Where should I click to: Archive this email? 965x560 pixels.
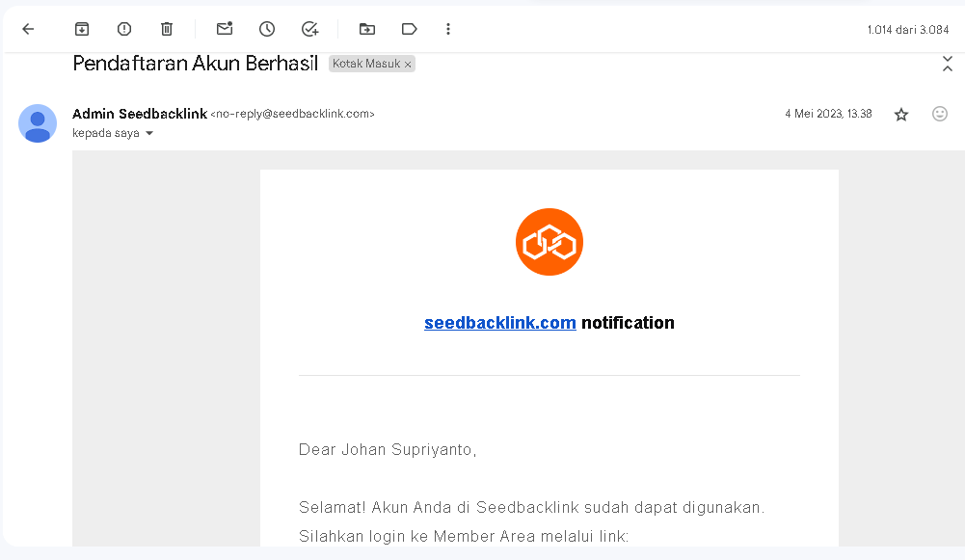(x=82, y=29)
